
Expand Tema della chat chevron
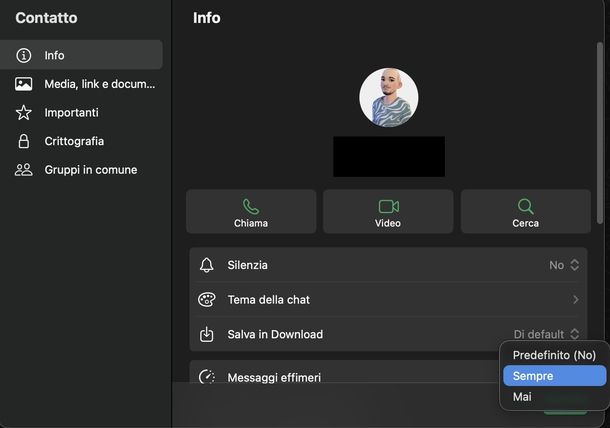click(576, 300)
